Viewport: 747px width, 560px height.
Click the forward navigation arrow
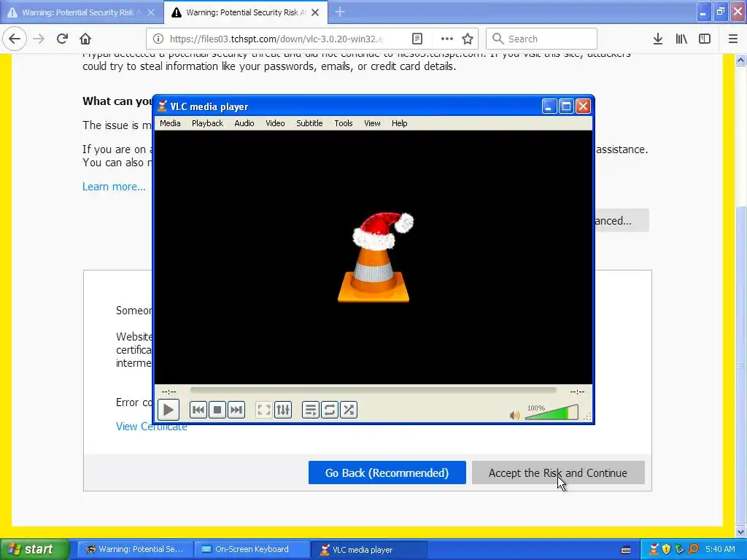(x=39, y=39)
